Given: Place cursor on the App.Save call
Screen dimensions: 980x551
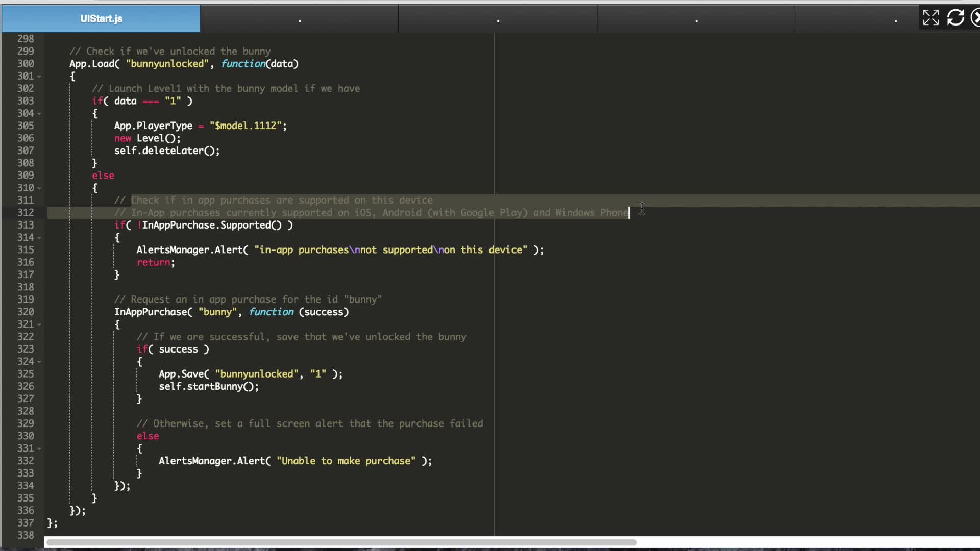Looking at the screenshot, I should [183, 373].
